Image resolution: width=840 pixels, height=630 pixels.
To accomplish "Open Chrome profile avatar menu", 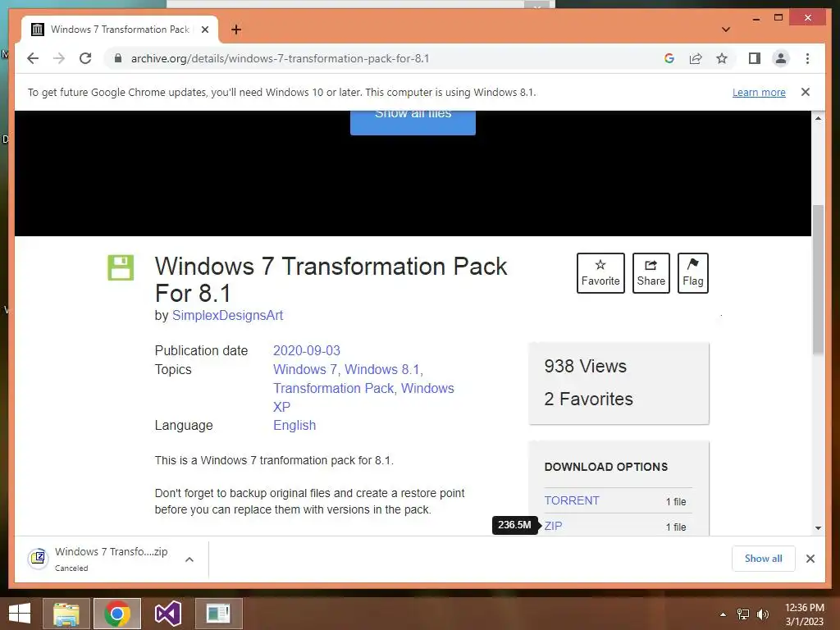I will click(781, 58).
